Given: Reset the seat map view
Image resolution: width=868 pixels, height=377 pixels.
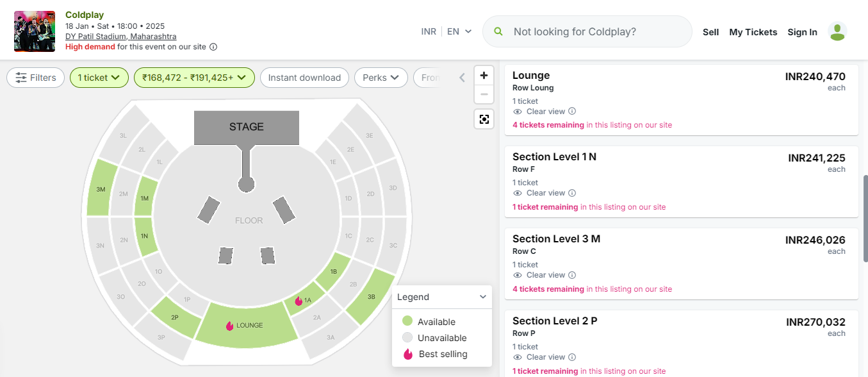Looking at the screenshot, I should [x=484, y=119].
